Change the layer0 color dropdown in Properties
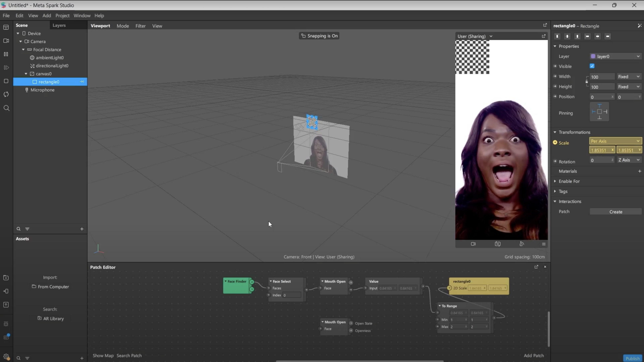644x362 pixels. [x=615, y=56]
